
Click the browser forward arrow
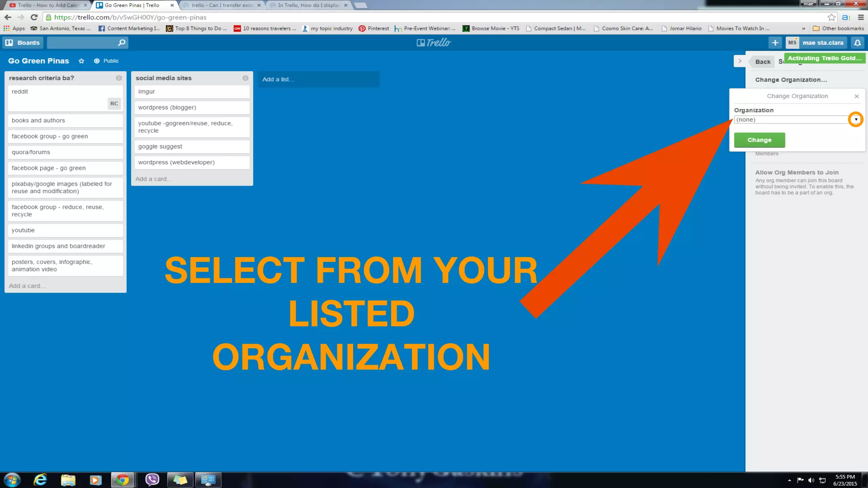pos(21,17)
